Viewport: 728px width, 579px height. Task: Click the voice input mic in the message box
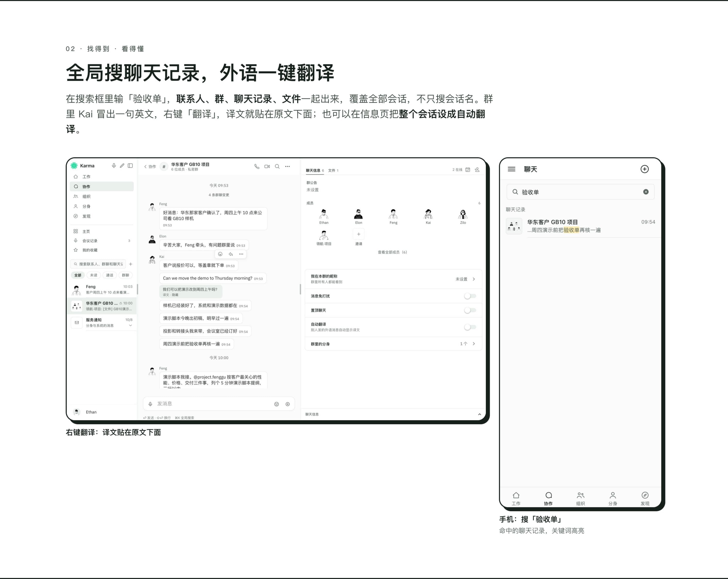click(150, 404)
